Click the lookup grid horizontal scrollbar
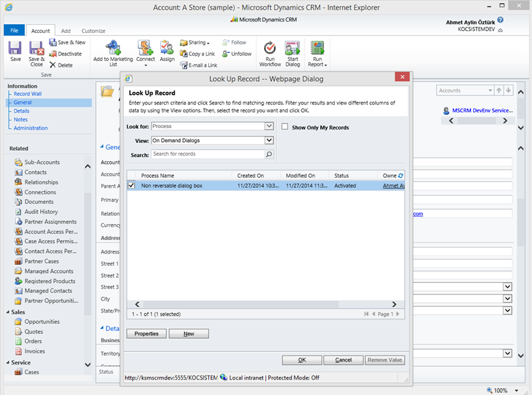The image size is (532, 395). [241, 304]
